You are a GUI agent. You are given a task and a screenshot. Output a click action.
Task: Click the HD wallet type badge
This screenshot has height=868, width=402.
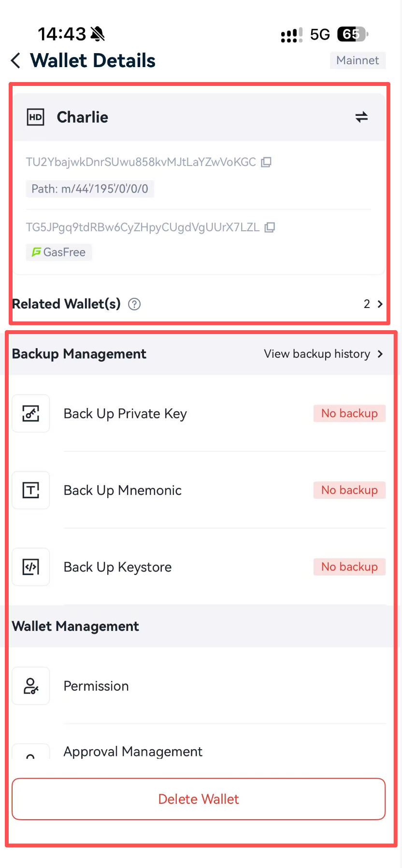click(35, 117)
